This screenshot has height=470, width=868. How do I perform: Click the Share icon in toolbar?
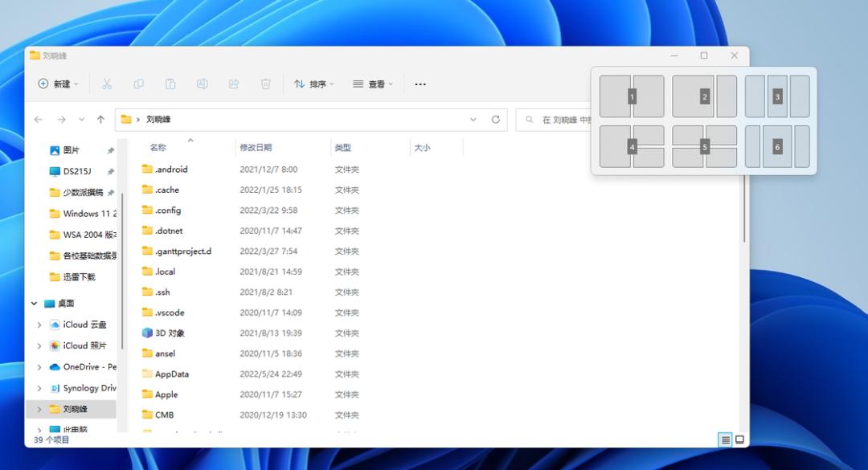(x=234, y=84)
